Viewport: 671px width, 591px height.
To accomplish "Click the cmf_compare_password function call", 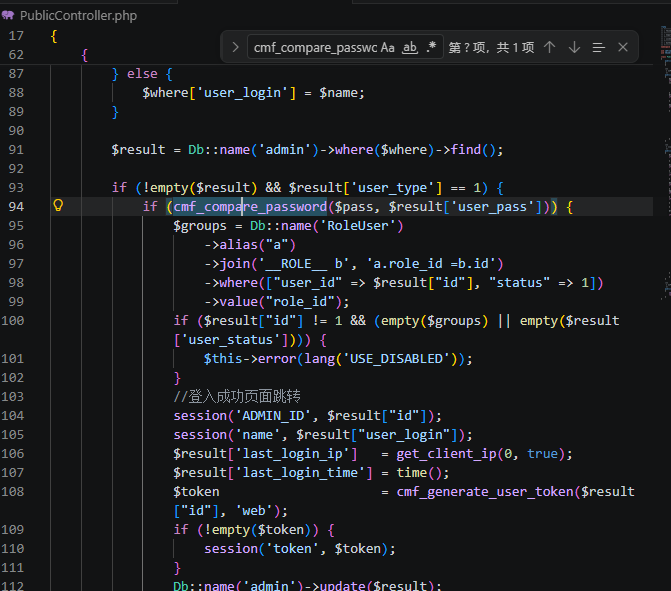I will coord(250,207).
